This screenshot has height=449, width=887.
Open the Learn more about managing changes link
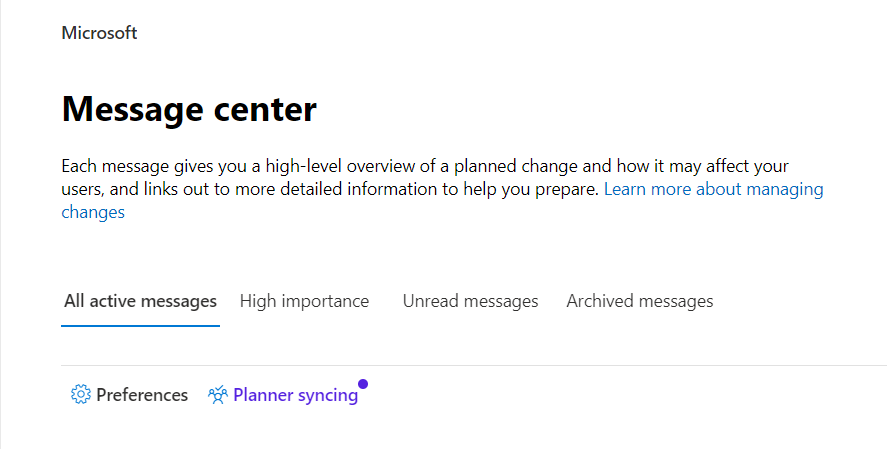coord(713,189)
